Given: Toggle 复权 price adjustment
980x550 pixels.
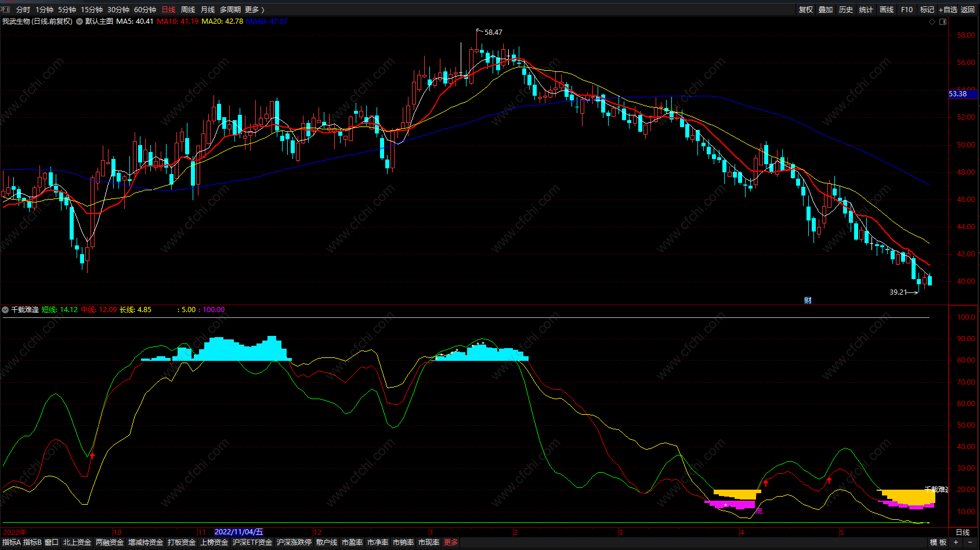Looking at the screenshot, I should (805, 9).
